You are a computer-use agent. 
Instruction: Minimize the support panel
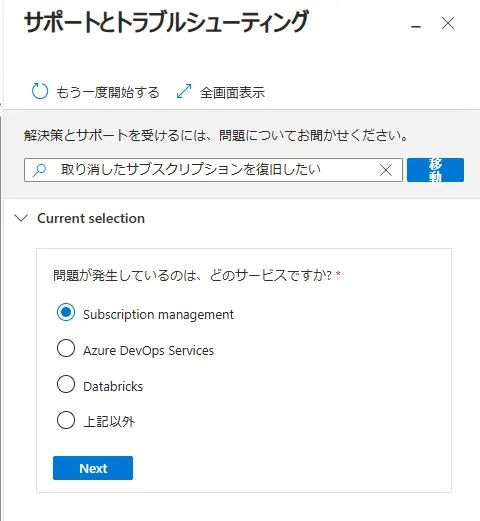click(416, 26)
